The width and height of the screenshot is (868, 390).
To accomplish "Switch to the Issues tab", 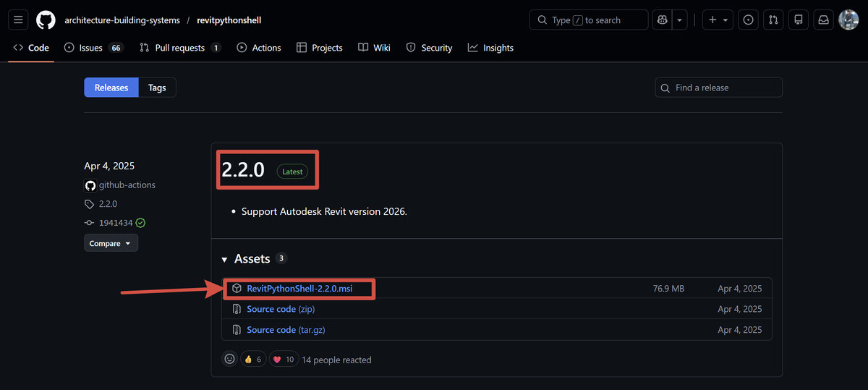I will coord(93,48).
